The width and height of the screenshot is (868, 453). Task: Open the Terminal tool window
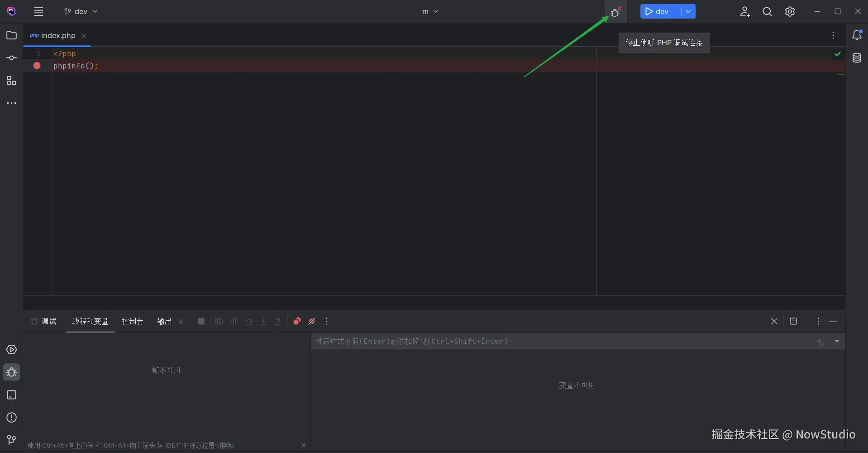click(x=12, y=395)
